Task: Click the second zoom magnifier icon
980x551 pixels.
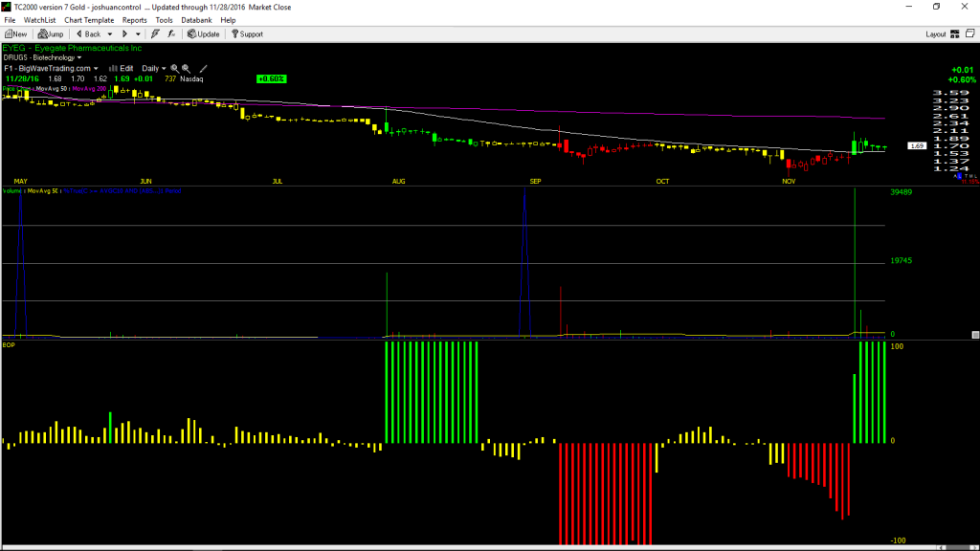Action: [x=187, y=68]
